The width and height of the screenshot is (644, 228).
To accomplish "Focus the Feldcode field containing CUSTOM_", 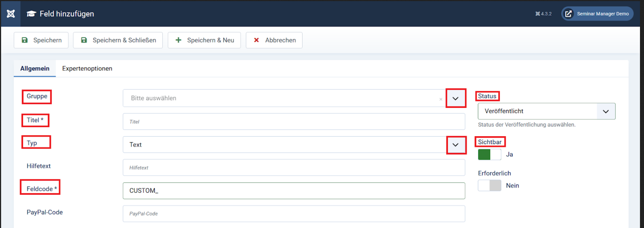I will 293,191.
